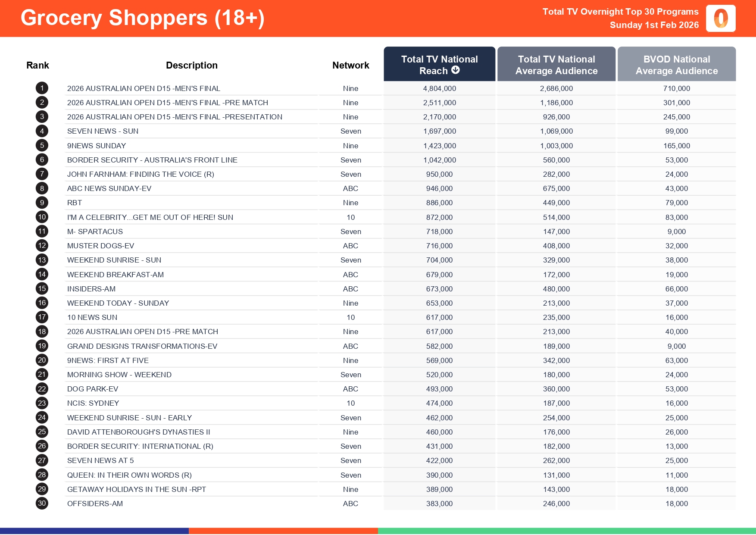Click the rank 1 badge

[42, 88]
